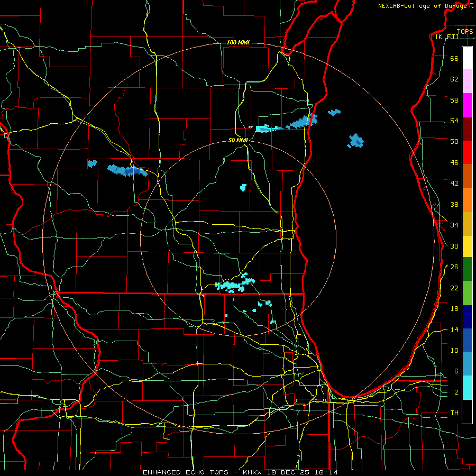Click the ENHANCED ECHO TOPS caption
476x476 pixels.
pos(186,472)
